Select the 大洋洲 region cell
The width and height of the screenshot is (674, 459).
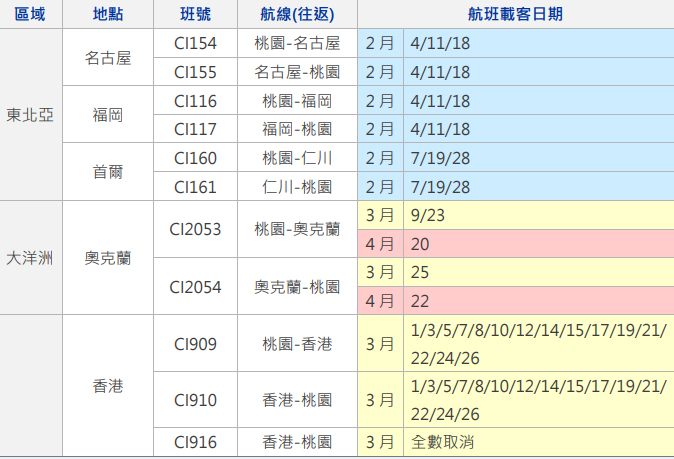tap(30, 257)
